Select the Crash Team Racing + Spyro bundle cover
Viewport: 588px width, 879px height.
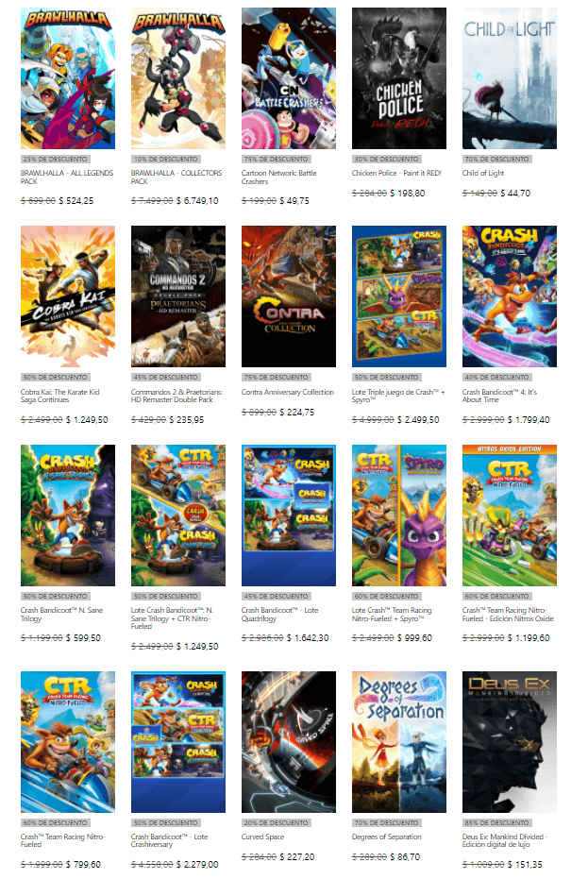[x=399, y=516]
